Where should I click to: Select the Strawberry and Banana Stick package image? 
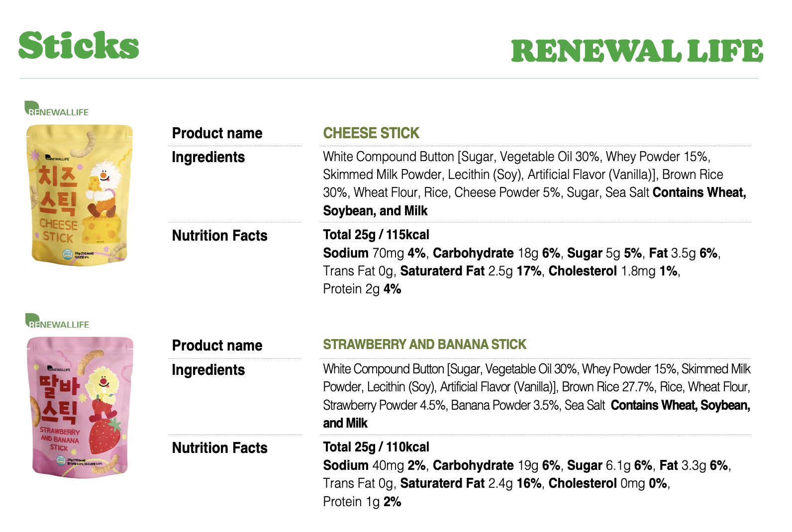click(80, 406)
